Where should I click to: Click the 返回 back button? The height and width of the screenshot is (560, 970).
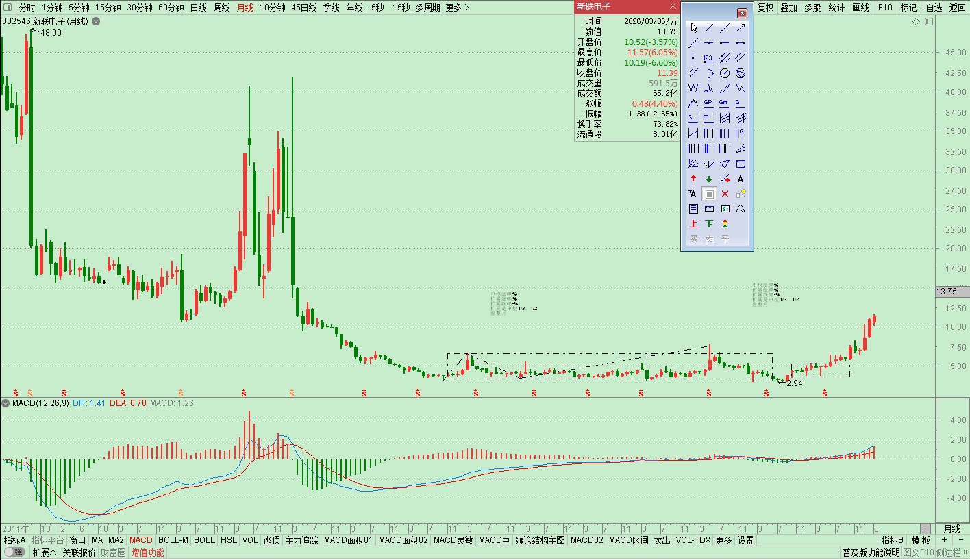[x=958, y=8]
